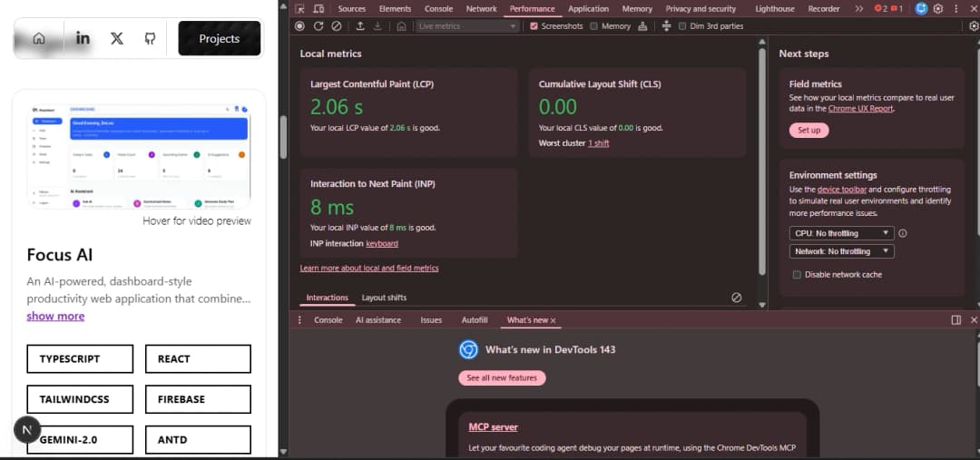This screenshot has width=980, height=460.
Task: Toggle the device toolbar icon
Action: [x=318, y=8]
